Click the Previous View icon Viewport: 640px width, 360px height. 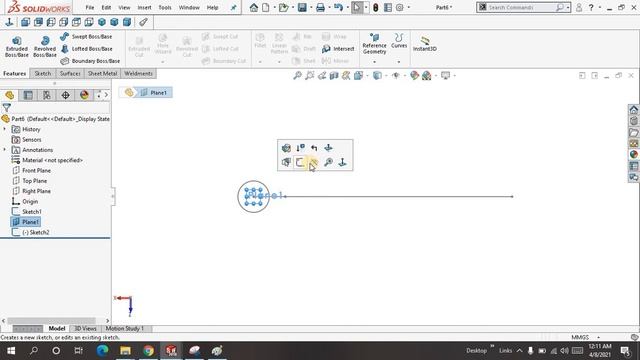322,76
